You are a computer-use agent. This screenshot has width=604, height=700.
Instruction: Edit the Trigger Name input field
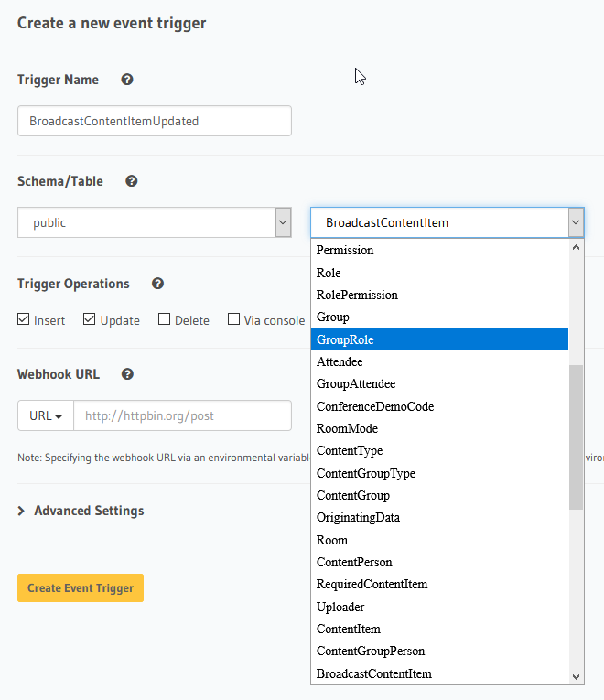[x=155, y=121]
